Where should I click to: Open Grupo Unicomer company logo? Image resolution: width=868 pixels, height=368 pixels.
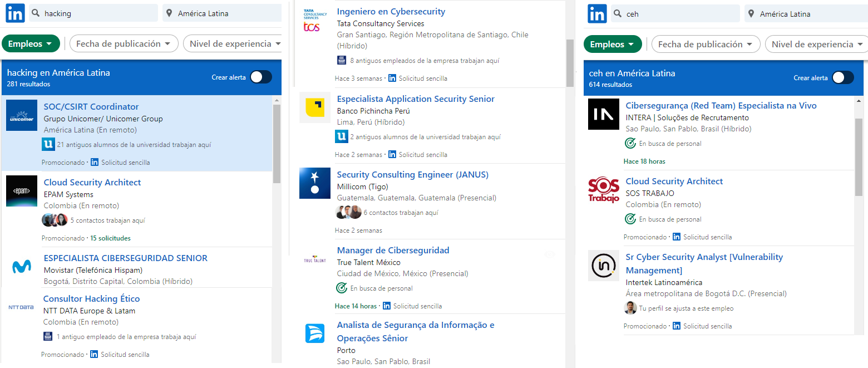pyautogui.click(x=22, y=115)
